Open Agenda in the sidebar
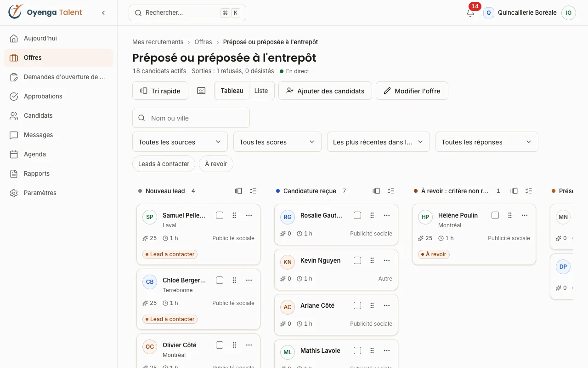The image size is (588, 368). point(58,154)
